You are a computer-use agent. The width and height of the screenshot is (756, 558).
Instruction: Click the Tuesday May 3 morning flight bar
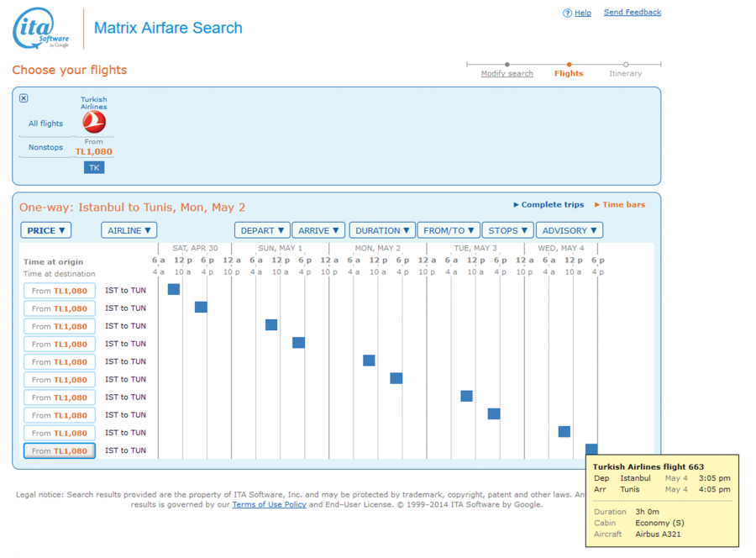[467, 396]
